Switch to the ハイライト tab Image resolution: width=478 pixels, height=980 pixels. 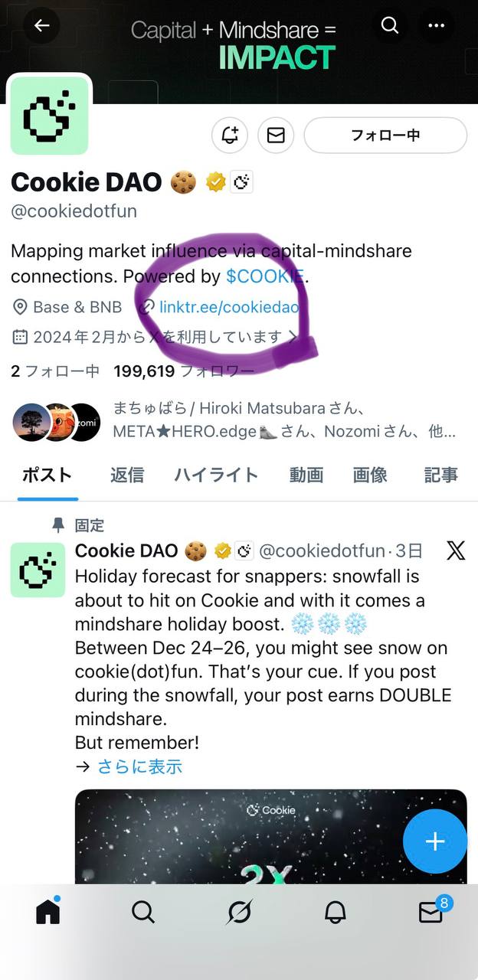(216, 475)
